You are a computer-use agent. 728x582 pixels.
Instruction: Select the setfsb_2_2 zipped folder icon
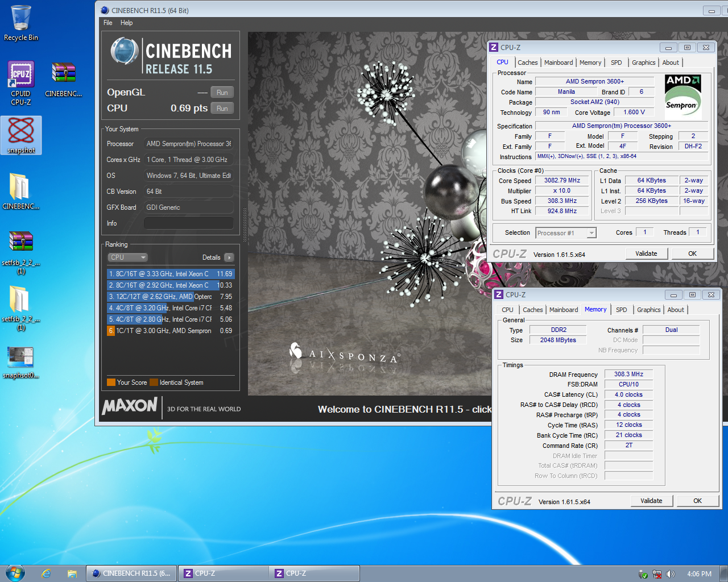[21, 308]
